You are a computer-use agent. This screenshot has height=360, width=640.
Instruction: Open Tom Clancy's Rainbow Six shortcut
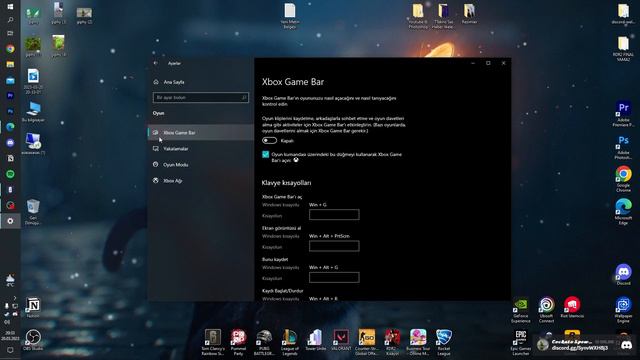point(213,342)
